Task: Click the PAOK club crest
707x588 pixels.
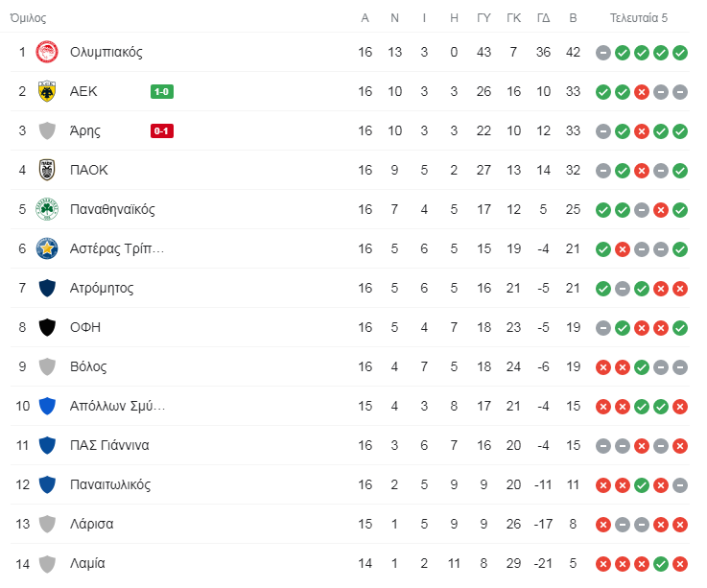Action: tap(47, 170)
